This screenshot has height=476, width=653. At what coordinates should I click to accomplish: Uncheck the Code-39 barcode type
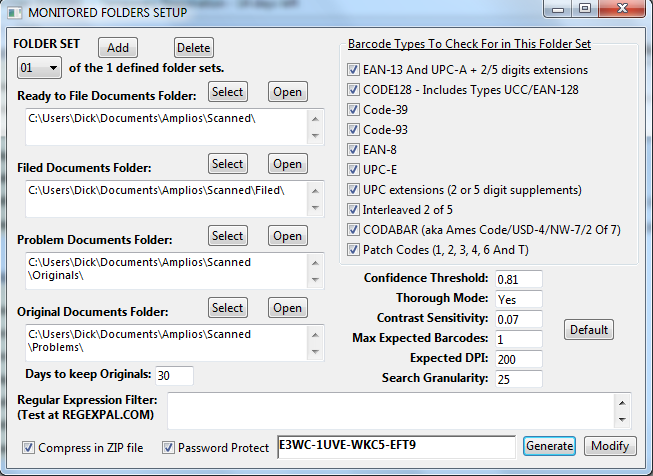(x=353, y=110)
